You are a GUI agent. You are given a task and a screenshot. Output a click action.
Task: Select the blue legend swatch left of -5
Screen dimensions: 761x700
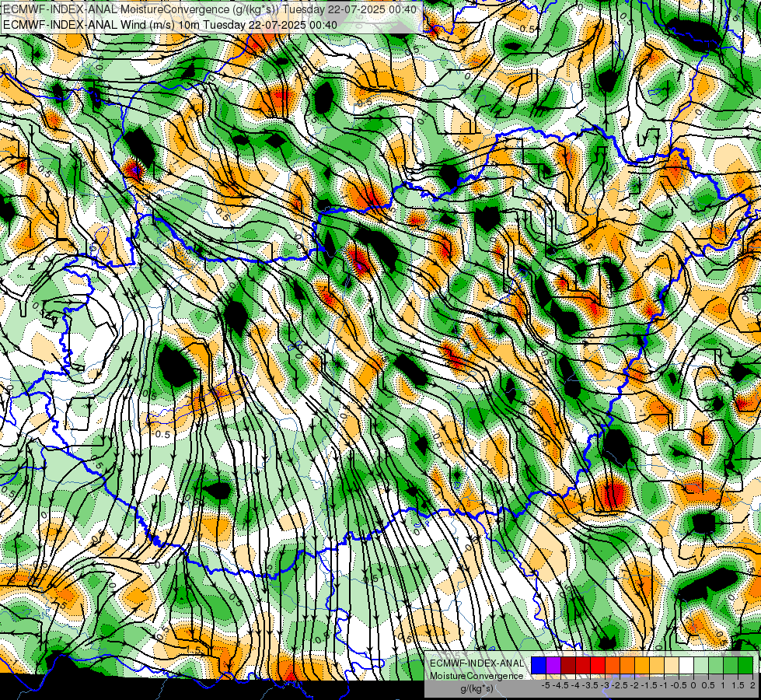pos(539,666)
